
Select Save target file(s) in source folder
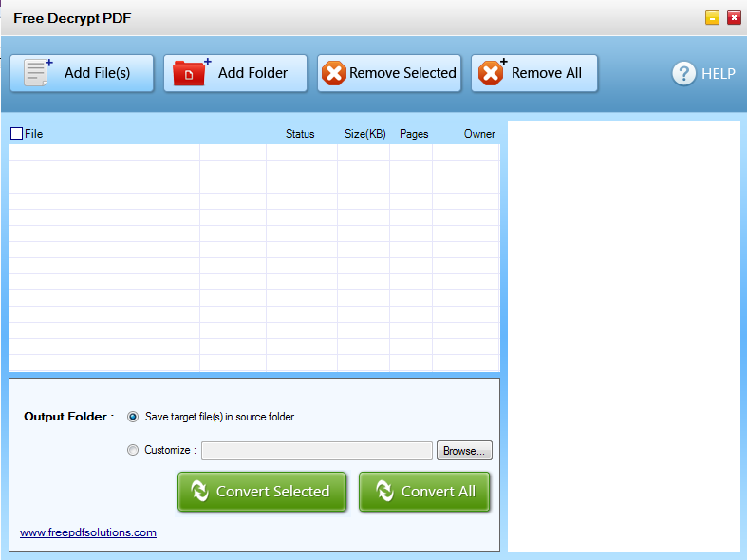point(133,417)
